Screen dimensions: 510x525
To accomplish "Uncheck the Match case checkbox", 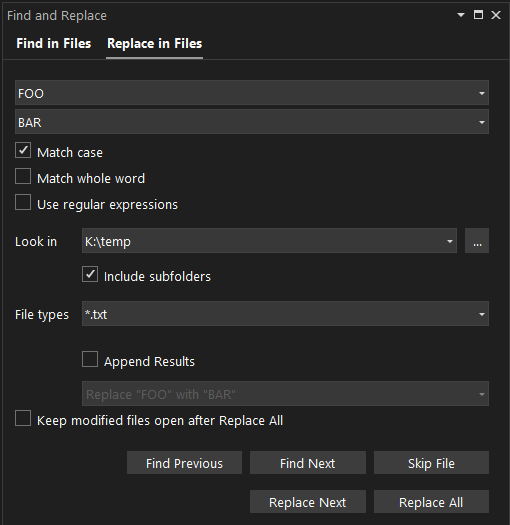I will [x=23, y=150].
